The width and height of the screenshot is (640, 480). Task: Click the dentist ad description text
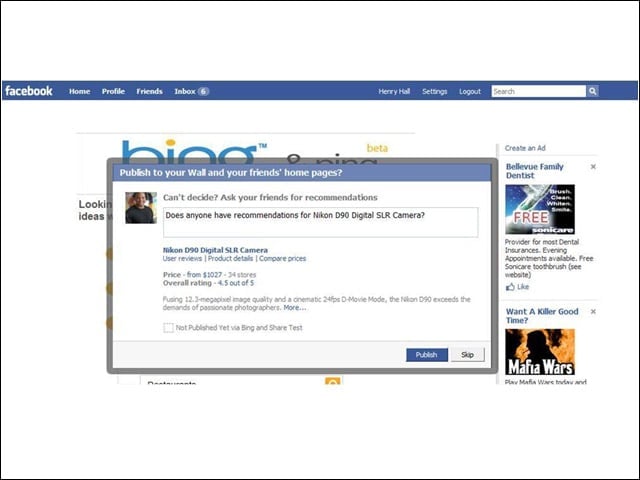[x=549, y=258]
